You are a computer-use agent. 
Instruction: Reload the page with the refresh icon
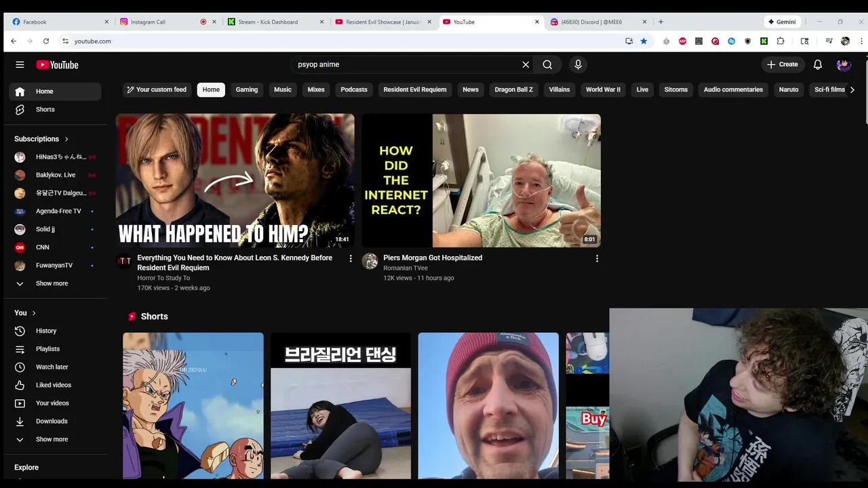[x=46, y=41]
